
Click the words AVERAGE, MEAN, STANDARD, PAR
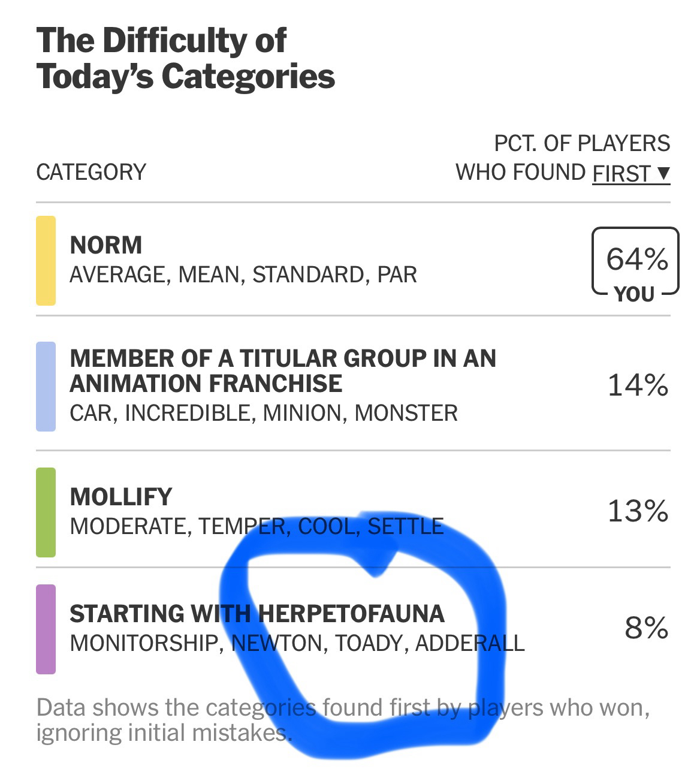243,275
